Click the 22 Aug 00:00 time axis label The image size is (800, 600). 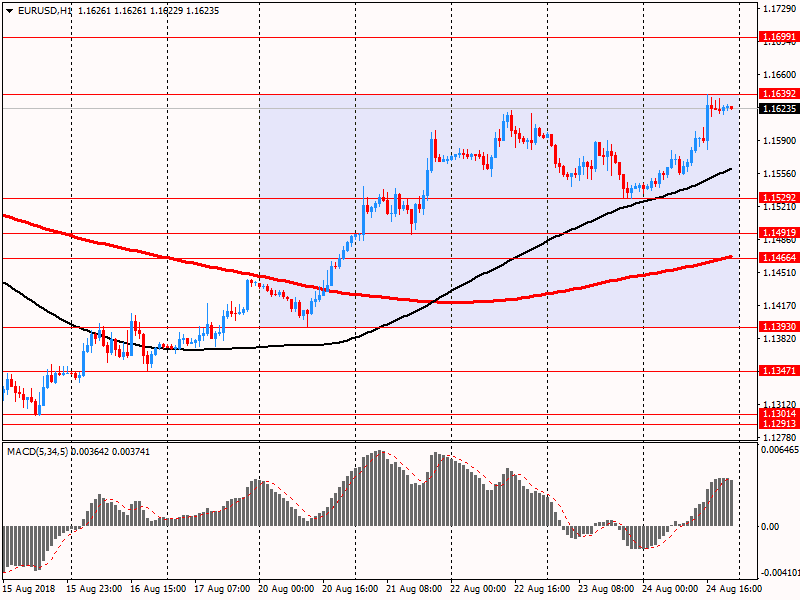pyautogui.click(x=478, y=589)
